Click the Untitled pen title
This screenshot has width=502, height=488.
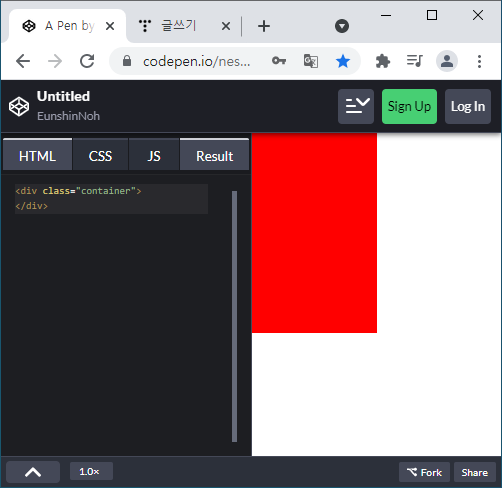pos(63,96)
